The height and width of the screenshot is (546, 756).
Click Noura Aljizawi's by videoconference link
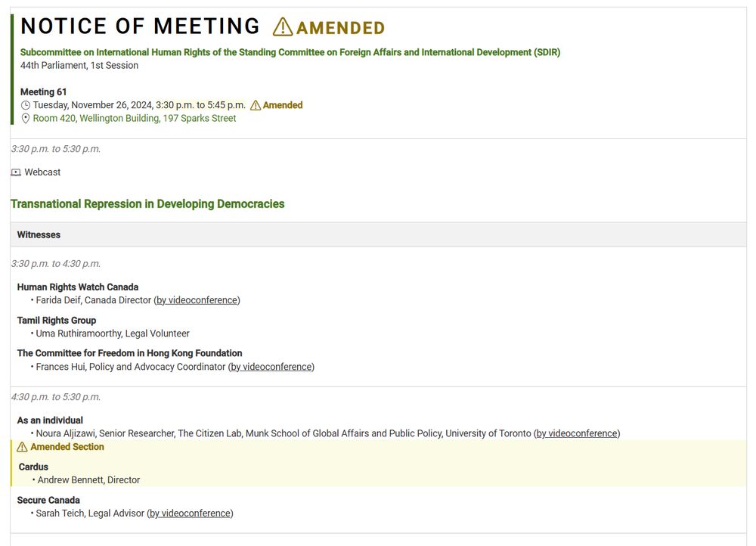click(x=577, y=433)
